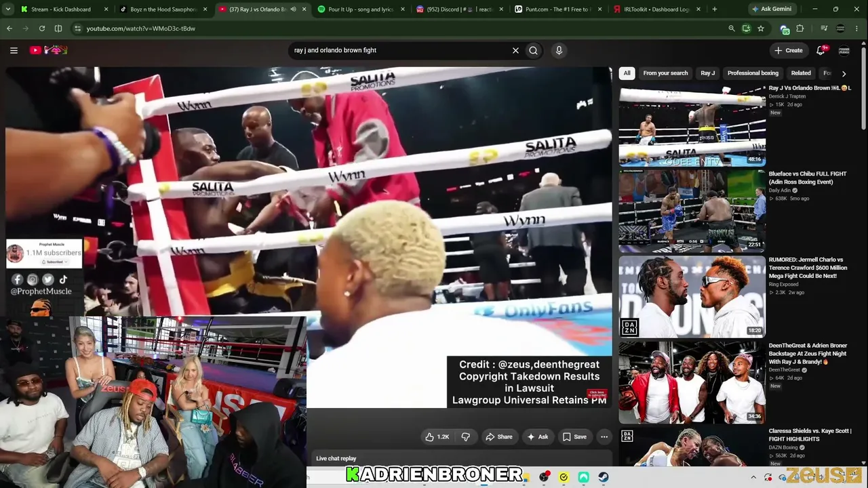Show hidden system tray icons
Screen dimensions: 868x488
[x=753, y=477]
